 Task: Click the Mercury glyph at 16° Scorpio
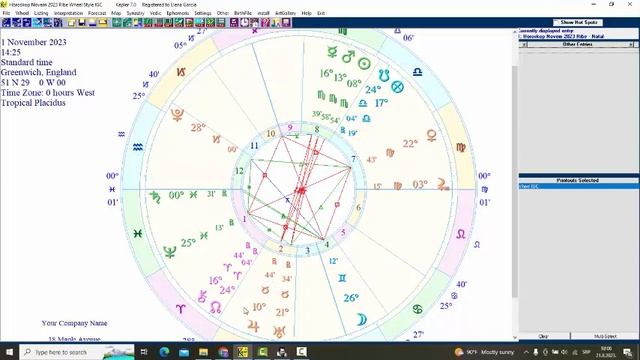(x=333, y=52)
